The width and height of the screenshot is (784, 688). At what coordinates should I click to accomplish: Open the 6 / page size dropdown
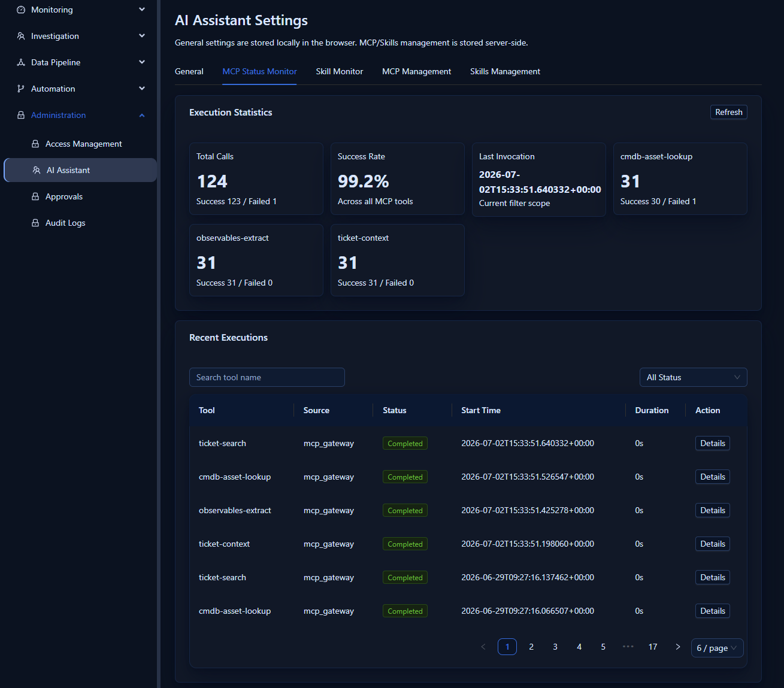(x=717, y=648)
